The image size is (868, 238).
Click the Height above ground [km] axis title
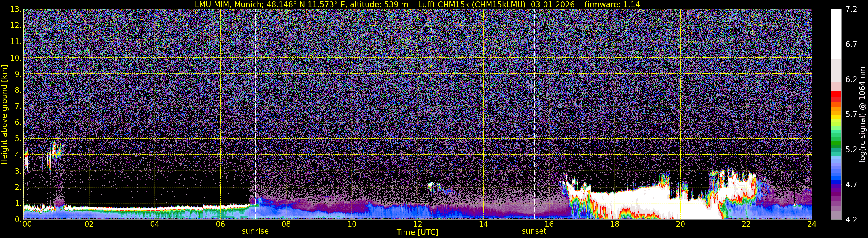pos(4,114)
